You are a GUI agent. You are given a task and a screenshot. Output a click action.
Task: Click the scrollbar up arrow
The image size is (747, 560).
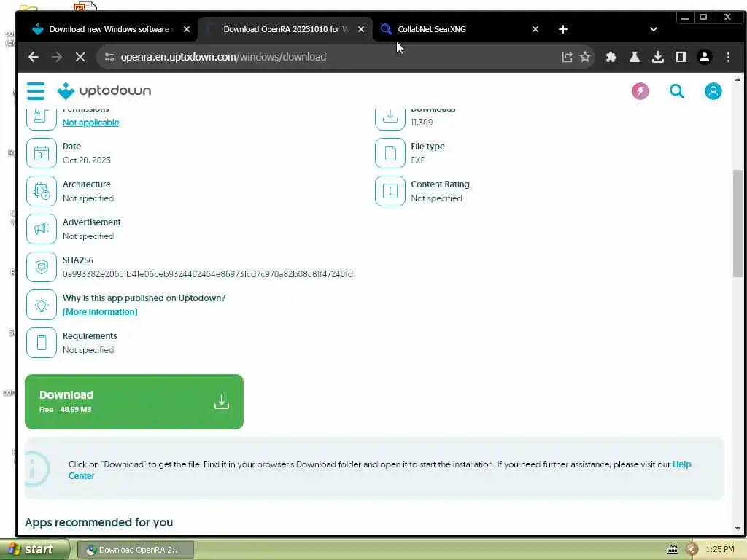[x=738, y=79]
